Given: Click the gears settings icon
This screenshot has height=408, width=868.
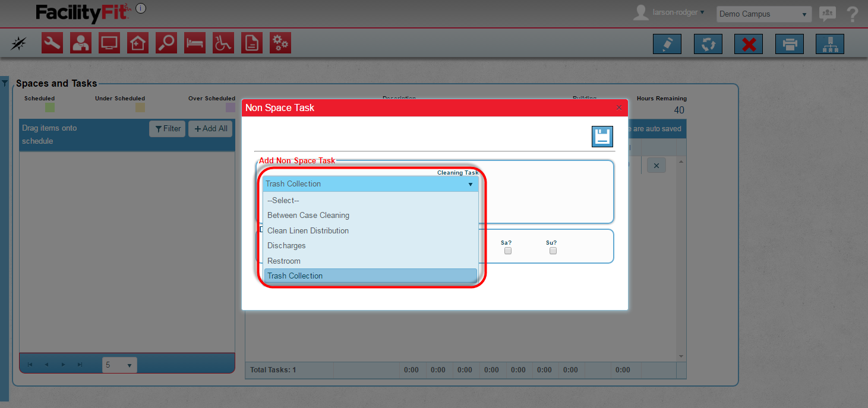Looking at the screenshot, I should (280, 43).
